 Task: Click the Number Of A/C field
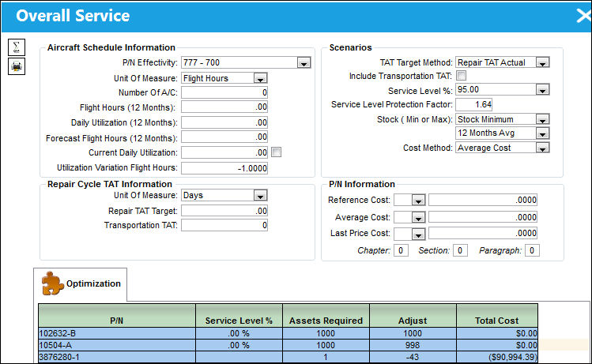click(x=224, y=92)
